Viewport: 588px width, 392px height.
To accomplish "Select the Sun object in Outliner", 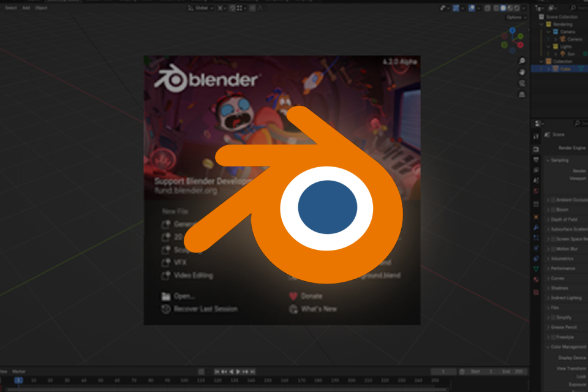I will pos(570,54).
